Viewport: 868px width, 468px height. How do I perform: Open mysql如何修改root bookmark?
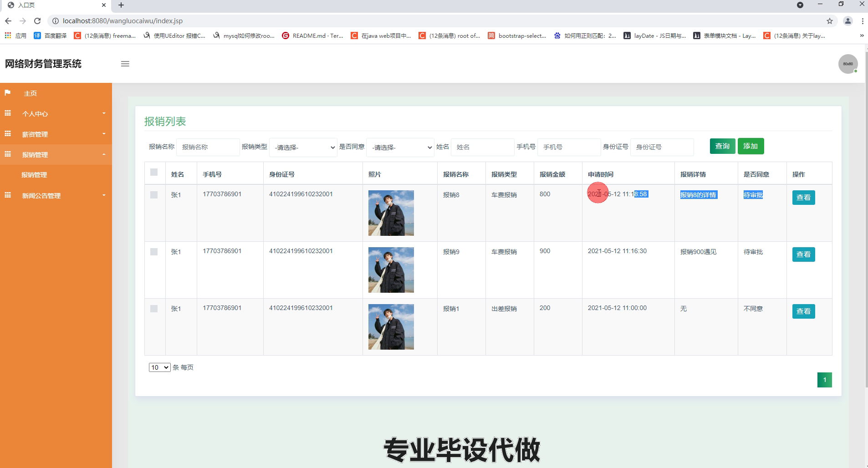[x=244, y=36]
